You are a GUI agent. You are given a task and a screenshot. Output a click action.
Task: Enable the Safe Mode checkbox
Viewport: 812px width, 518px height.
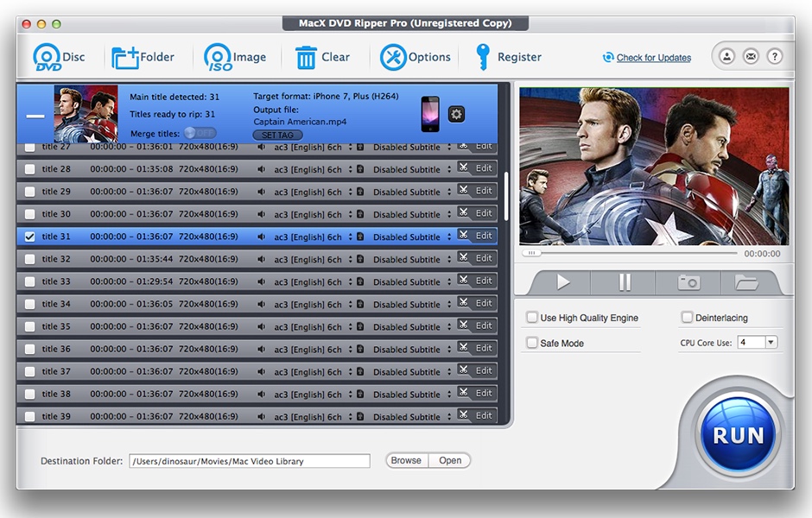(x=532, y=343)
